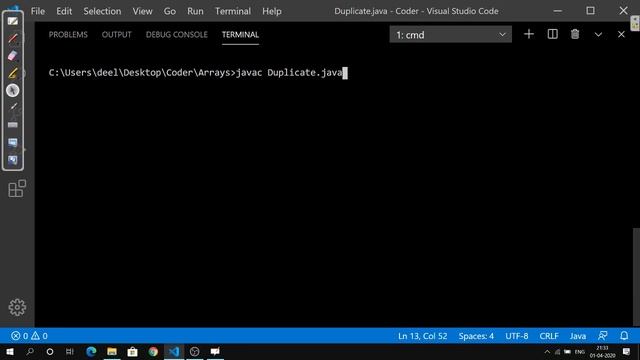640x360 pixels.
Task: Click Spaces: 4 indentation setting
Action: pyautogui.click(x=476, y=336)
